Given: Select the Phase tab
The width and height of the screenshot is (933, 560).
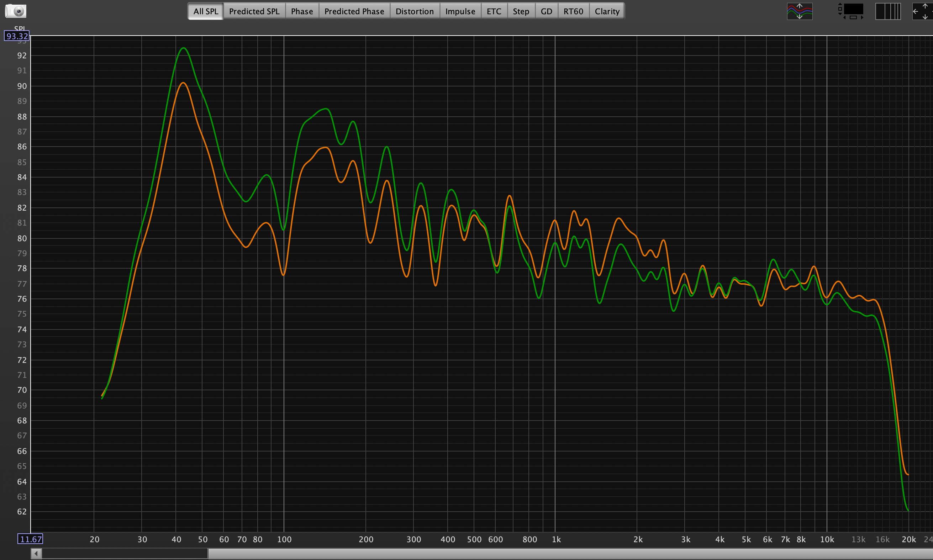Looking at the screenshot, I should 302,11.
